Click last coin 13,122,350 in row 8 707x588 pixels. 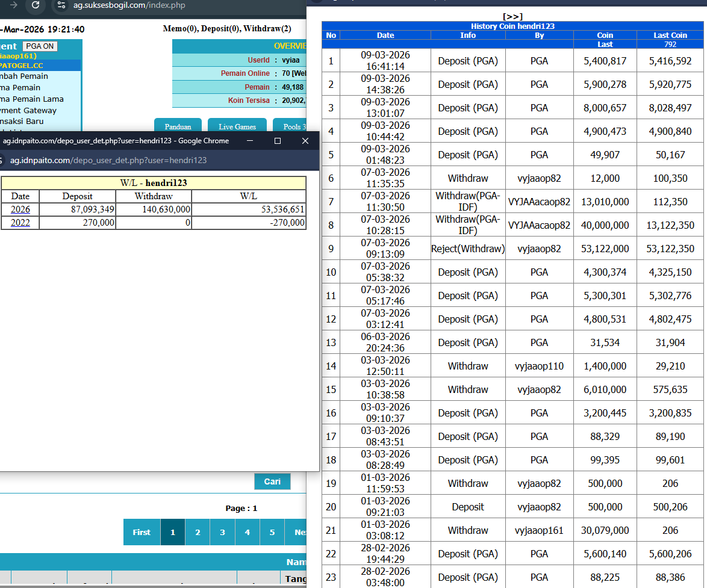coord(670,225)
